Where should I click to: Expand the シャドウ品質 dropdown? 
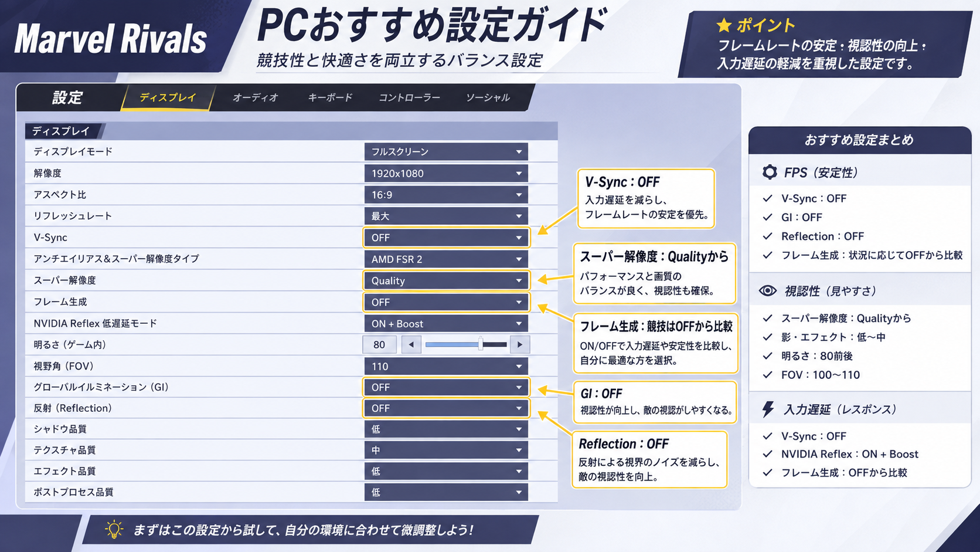click(446, 429)
